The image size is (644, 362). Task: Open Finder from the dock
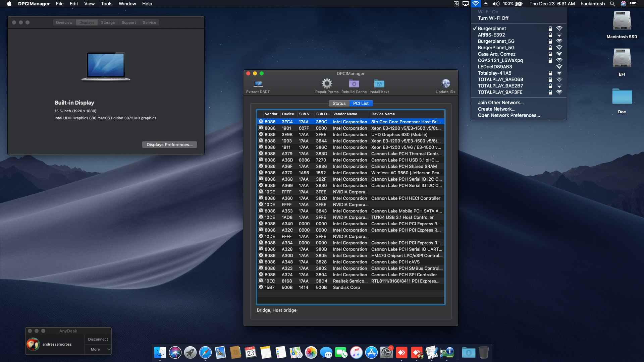[x=160, y=352]
